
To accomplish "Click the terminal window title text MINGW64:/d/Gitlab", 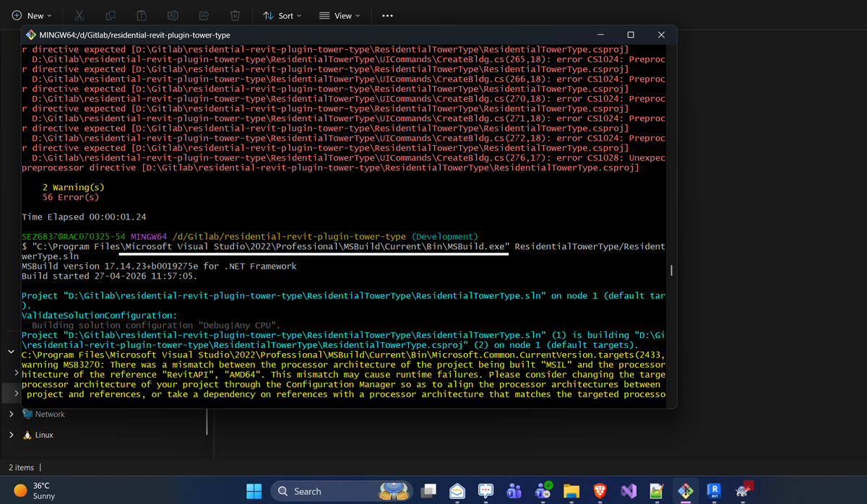I will [x=134, y=35].
